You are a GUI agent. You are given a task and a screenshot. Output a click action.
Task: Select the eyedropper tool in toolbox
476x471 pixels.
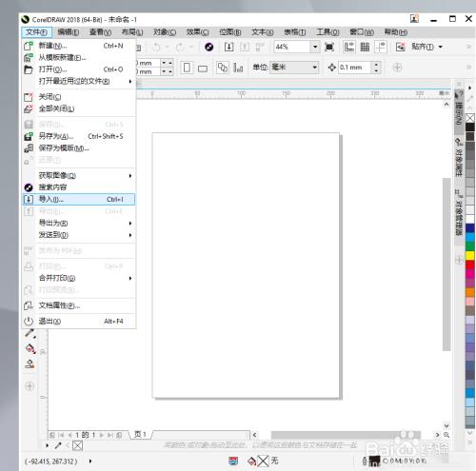tap(30, 333)
